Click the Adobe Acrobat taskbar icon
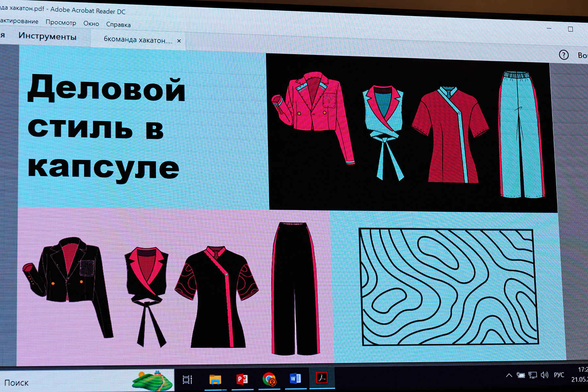 click(322, 378)
